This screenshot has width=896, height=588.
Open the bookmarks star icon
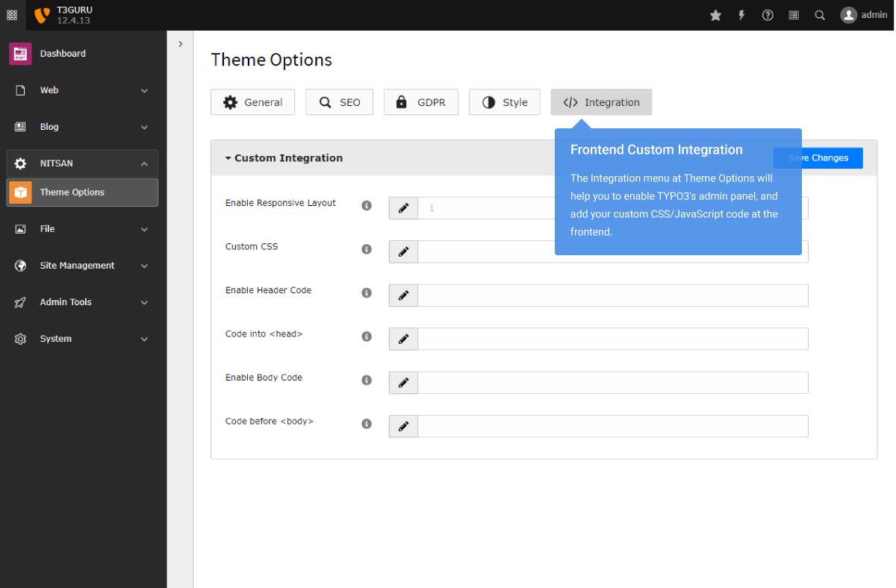click(715, 15)
